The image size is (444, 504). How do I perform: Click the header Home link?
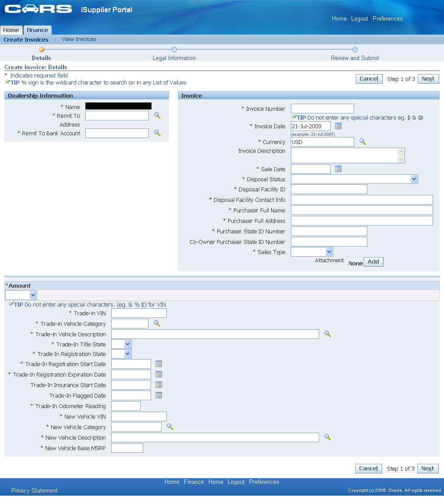339,19
